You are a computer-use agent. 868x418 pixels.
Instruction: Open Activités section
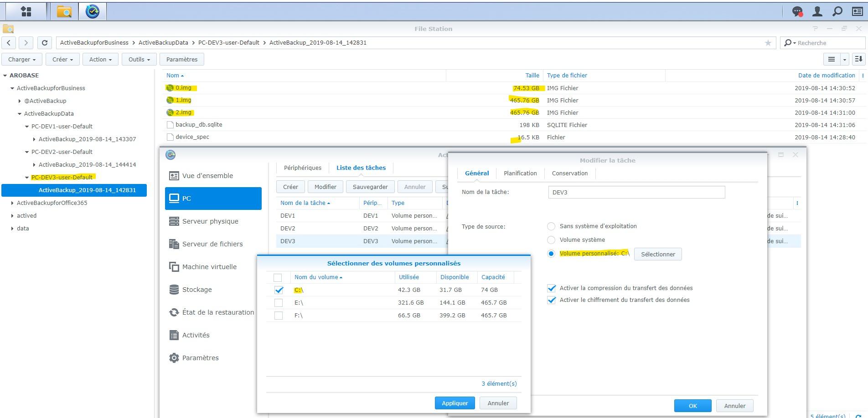point(213,335)
